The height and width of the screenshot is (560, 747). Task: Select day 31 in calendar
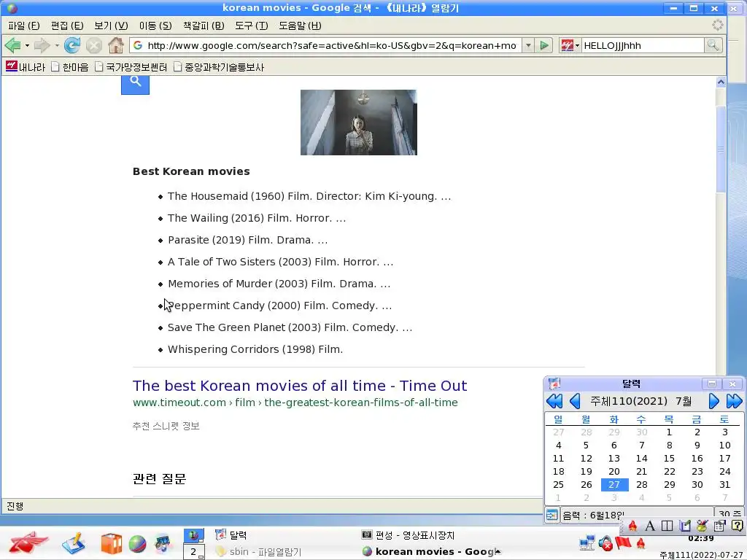tap(725, 484)
